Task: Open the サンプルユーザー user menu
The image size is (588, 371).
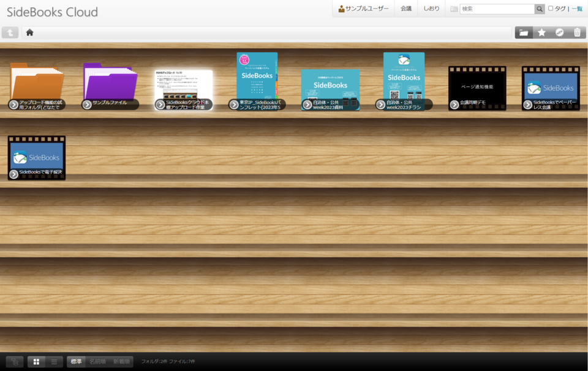Action: pos(363,9)
